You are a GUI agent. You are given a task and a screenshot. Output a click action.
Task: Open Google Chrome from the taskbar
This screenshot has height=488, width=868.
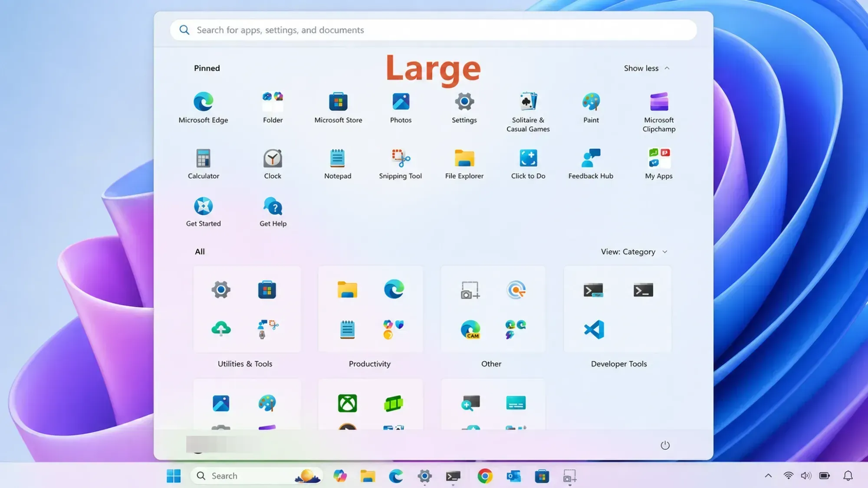(x=485, y=476)
